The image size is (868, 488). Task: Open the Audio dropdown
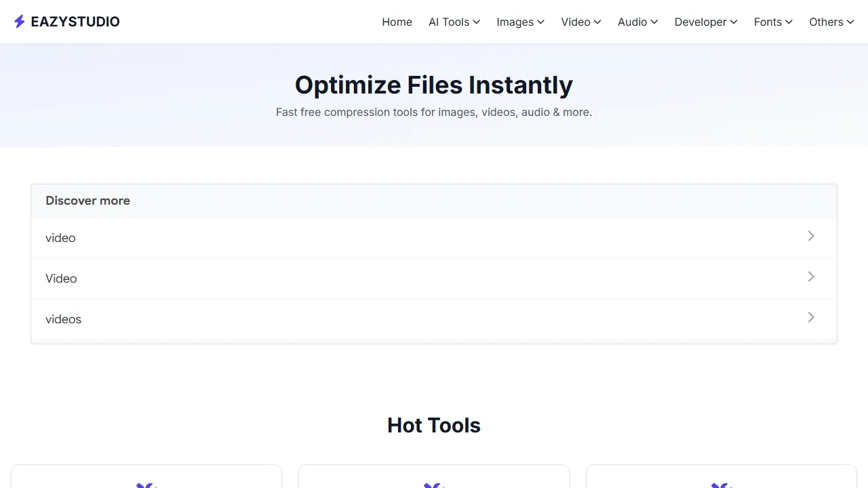[x=637, y=22]
